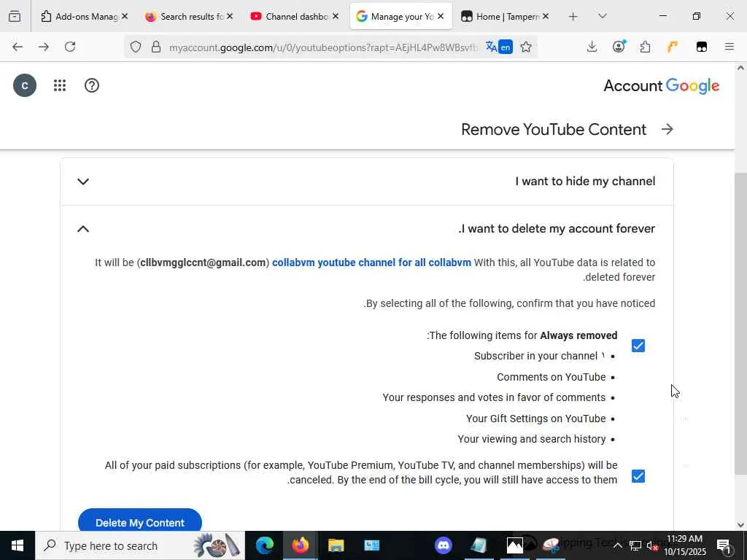
Task: Close the Home Tampermonkey tab
Action: click(x=546, y=16)
